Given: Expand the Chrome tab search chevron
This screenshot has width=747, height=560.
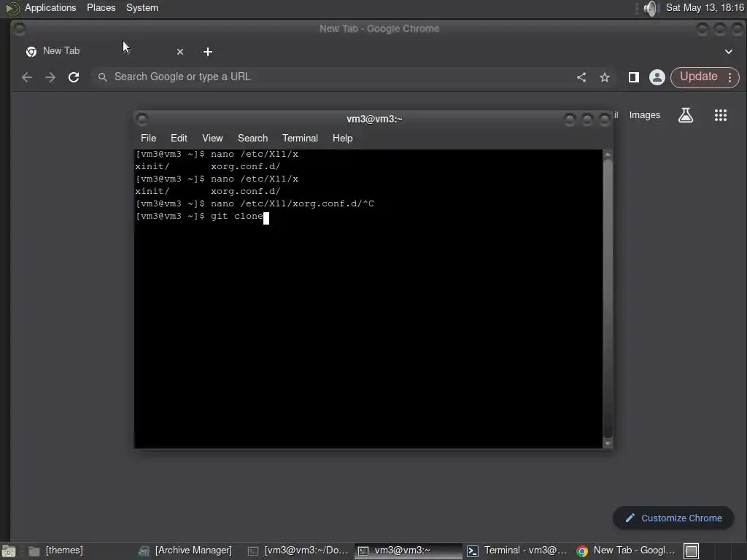Looking at the screenshot, I should pyautogui.click(x=729, y=52).
